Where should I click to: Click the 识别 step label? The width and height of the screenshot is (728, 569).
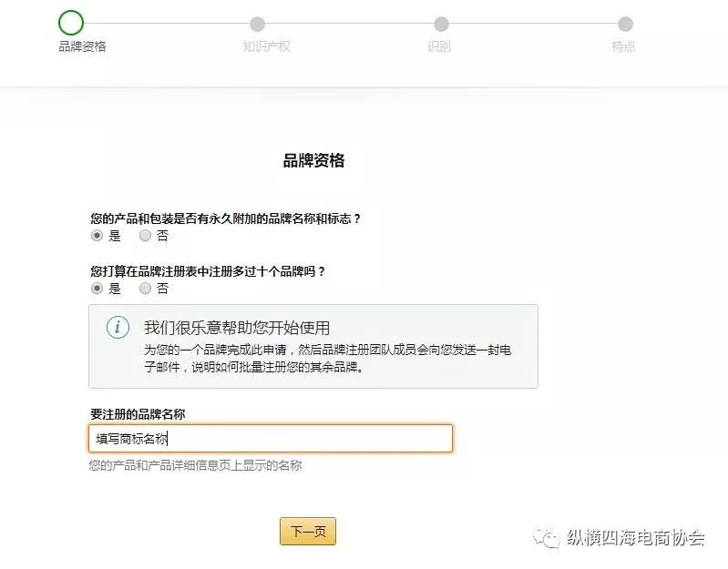click(x=439, y=46)
